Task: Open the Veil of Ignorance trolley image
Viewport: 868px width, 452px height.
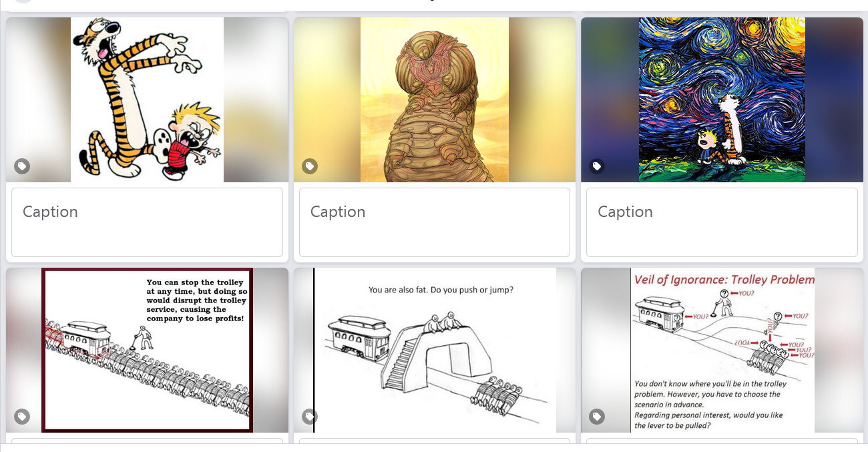Action: pyautogui.click(x=722, y=350)
